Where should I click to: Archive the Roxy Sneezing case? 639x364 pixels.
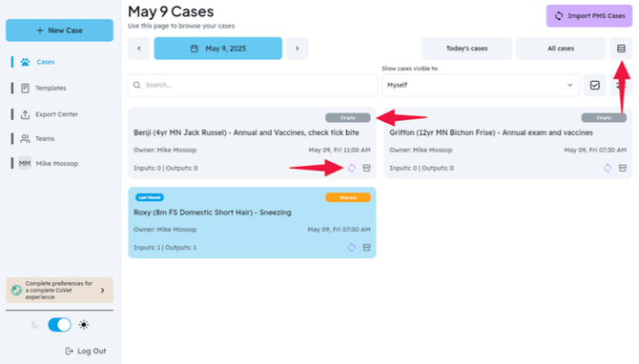[366, 247]
